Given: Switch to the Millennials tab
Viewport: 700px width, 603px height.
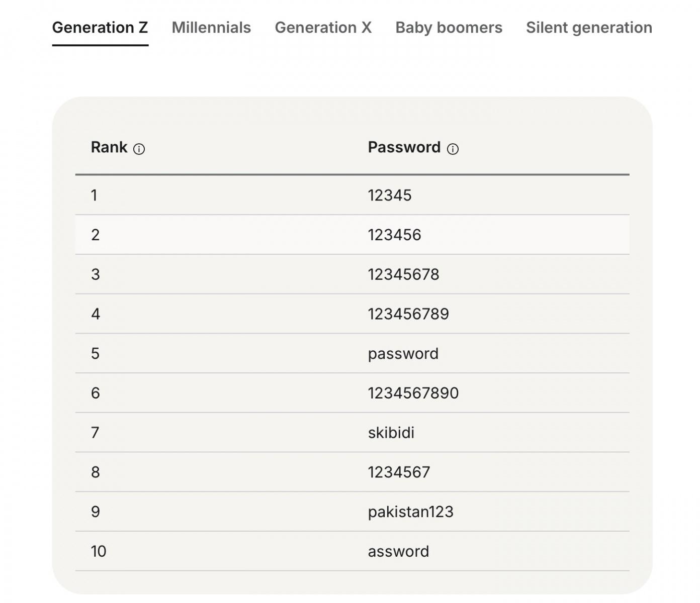Looking at the screenshot, I should click(211, 28).
